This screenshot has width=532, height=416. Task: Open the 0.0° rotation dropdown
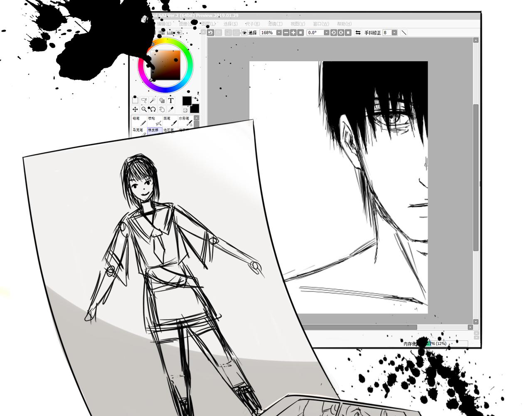[327, 32]
